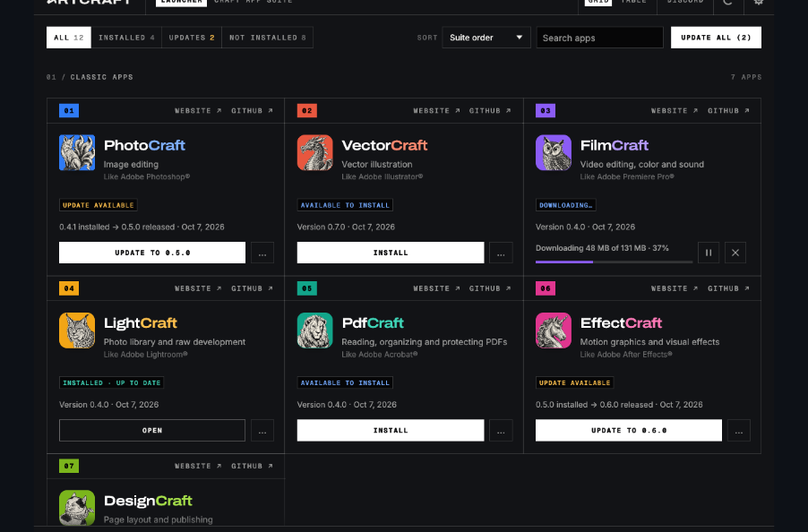808x532 pixels.
Task: Open PdfCraft more options menu
Action: (501, 431)
